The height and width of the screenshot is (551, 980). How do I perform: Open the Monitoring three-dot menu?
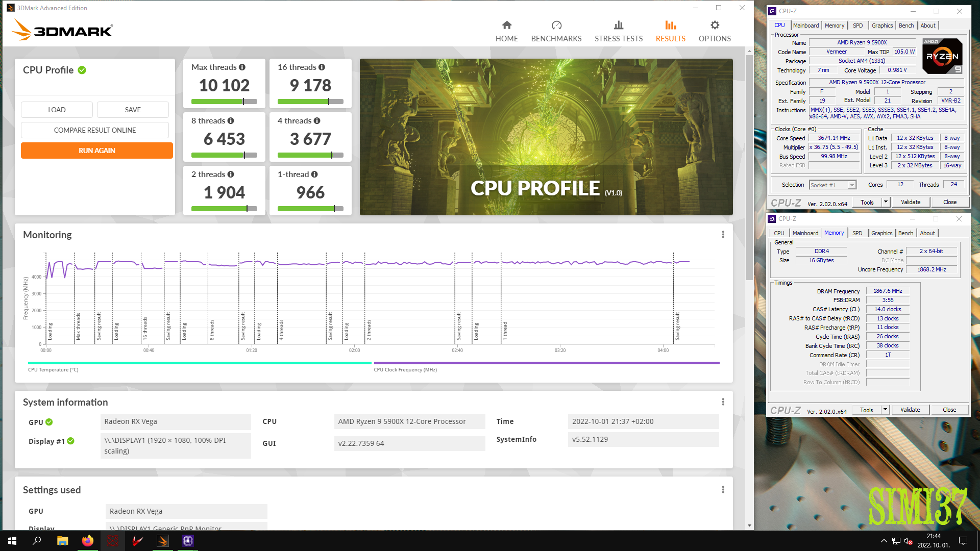[723, 235]
